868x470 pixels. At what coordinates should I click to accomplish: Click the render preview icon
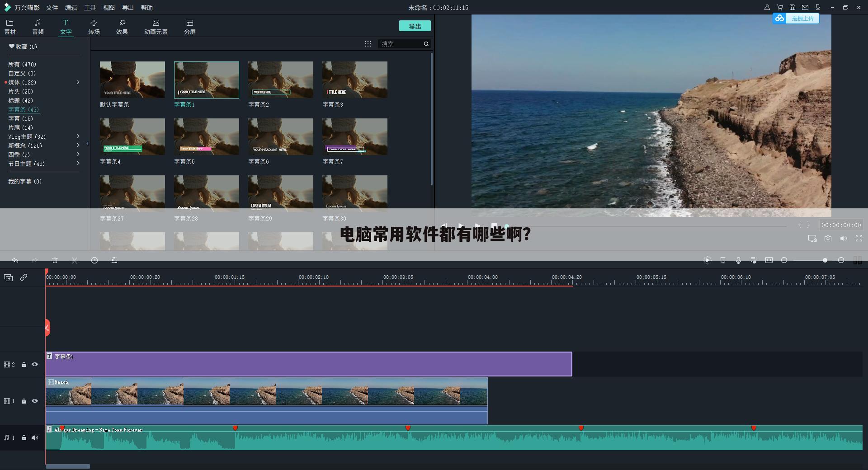click(708, 260)
